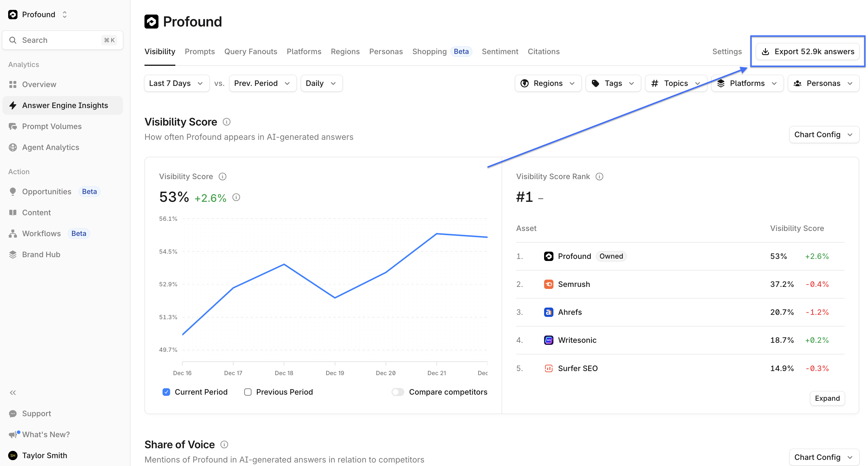Open the Regions filter dropdown
868x466 pixels.
click(548, 83)
